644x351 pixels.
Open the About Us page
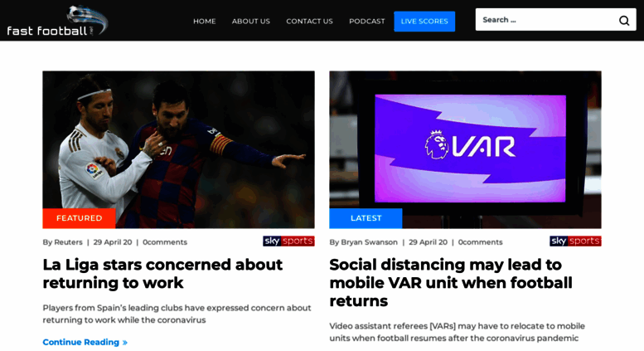[x=251, y=21]
